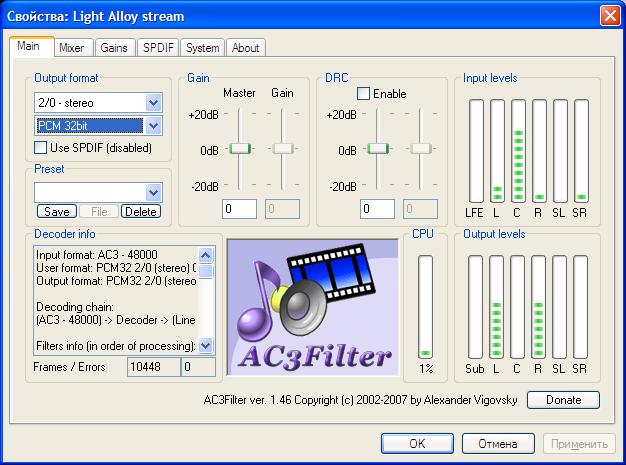Select the SPDIF tab
The height and width of the screenshot is (465, 626).
point(158,48)
